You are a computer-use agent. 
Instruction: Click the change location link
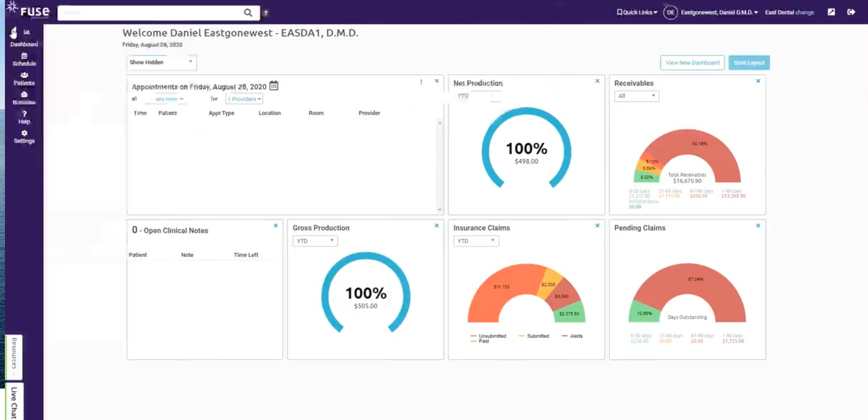(x=805, y=12)
